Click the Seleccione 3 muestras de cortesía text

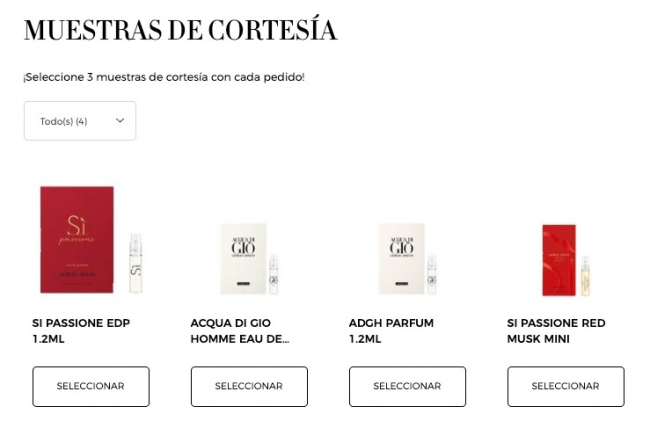pyautogui.click(x=164, y=77)
